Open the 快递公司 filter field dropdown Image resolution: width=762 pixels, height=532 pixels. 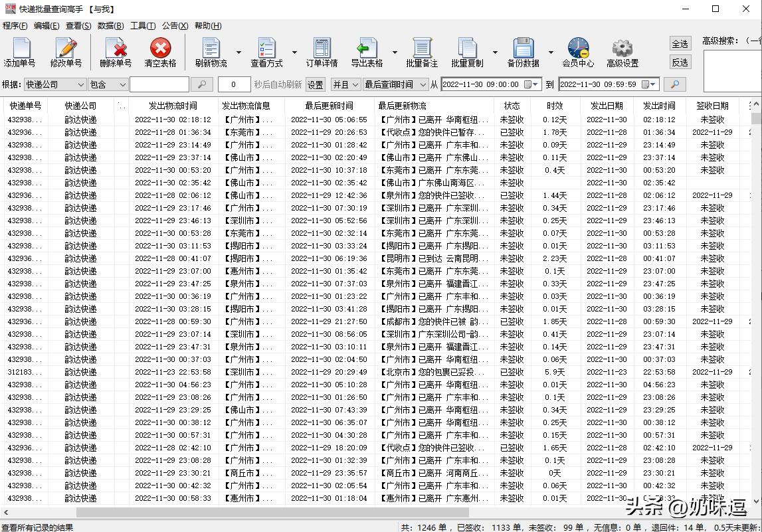pos(80,85)
